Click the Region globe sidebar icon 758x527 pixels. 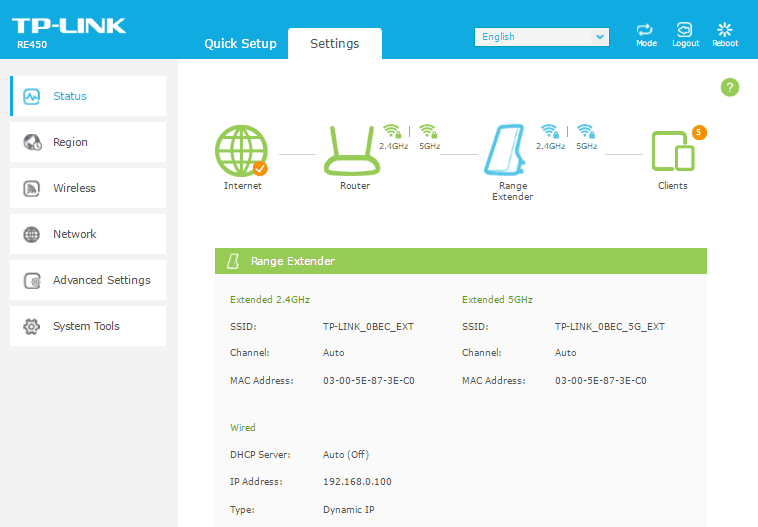click(32, 142)
